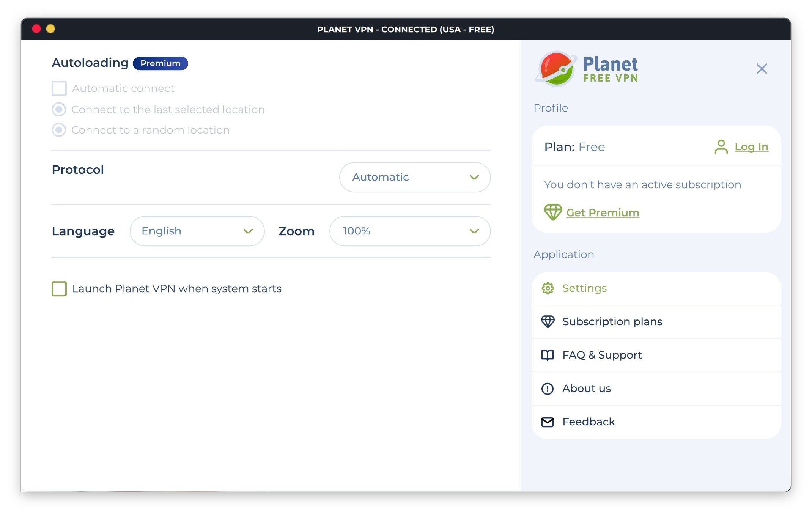Viewport: 812px width, 516px height.
Task: Open the Subscription plans menu item
Action: (x=612, y=322)
